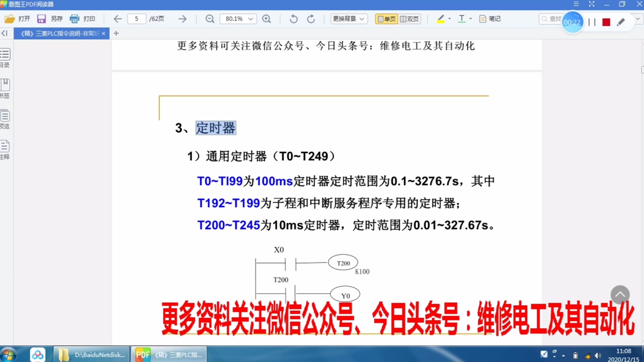Open the 预览 thumbnails preview panel
Screen dimensions: 644x362
[5, 120]
